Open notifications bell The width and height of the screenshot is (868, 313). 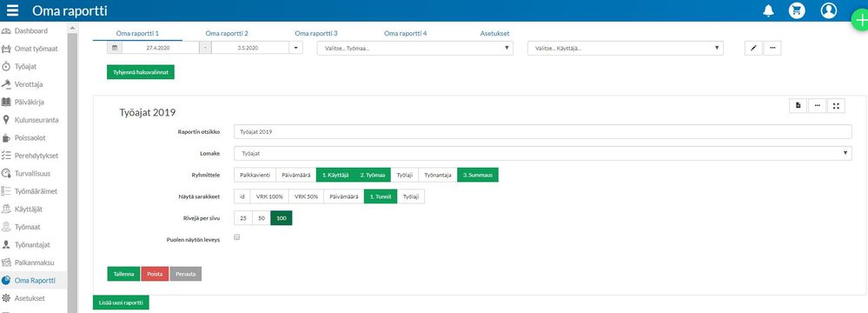(768, 10)
